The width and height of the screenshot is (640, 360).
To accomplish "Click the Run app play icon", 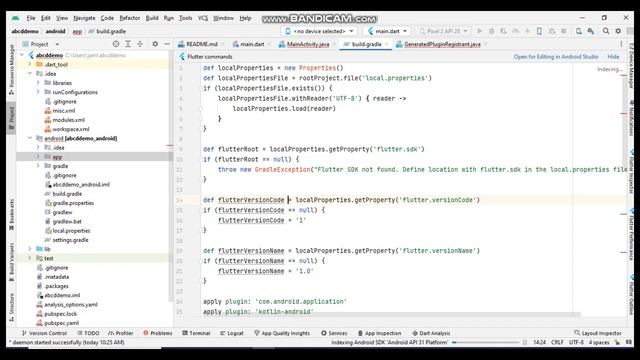I will click(x=480, y=31).
